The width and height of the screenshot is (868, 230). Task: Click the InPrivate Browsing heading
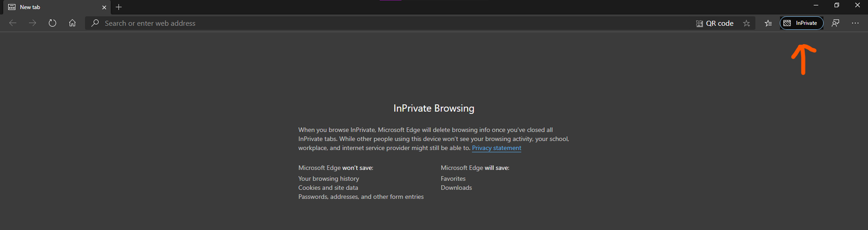434,108
